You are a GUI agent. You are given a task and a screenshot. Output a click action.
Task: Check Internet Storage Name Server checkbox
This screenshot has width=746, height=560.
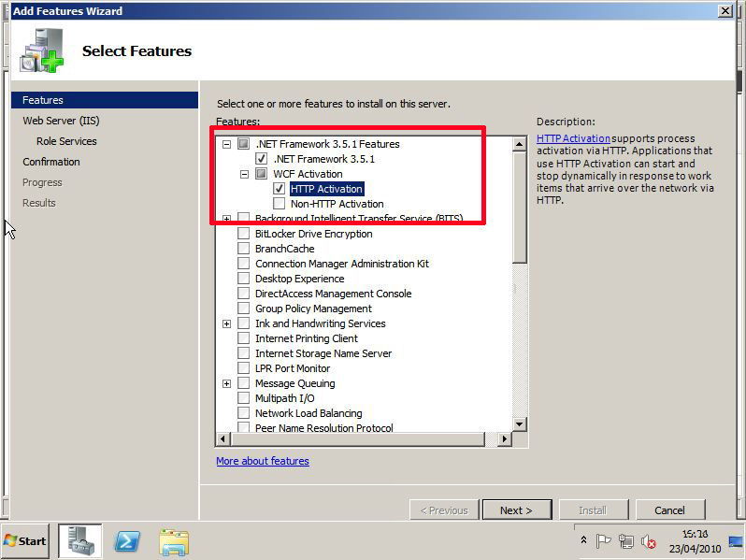(244, 353)
